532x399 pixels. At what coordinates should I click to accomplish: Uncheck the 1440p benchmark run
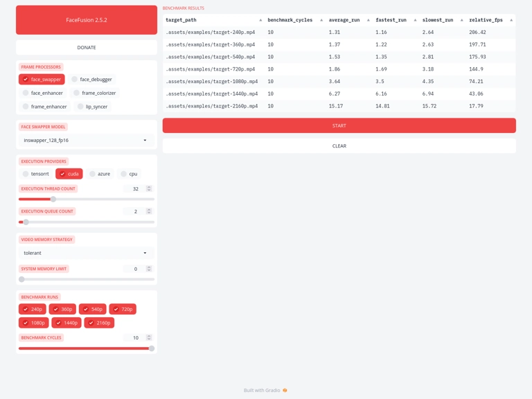pyautogui.click(x=66, y=323)
